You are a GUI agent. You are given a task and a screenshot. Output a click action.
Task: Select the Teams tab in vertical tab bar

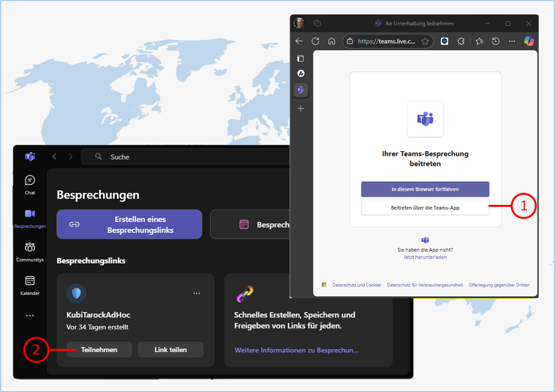[x=300, y=90]
